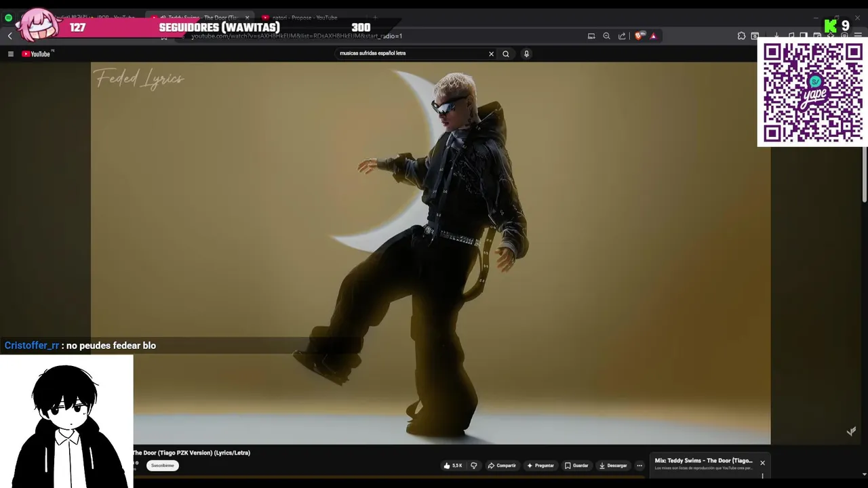868x488 pixels.
Task: Download video with Descargar button
Action: 613,466
